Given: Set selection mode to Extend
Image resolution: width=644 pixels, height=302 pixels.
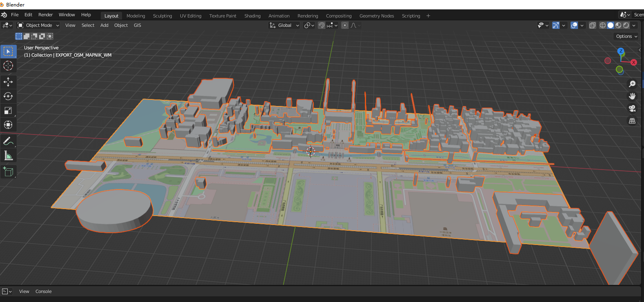Looking at the screenshot, I should pyautogui.click(x=27, y=36).
